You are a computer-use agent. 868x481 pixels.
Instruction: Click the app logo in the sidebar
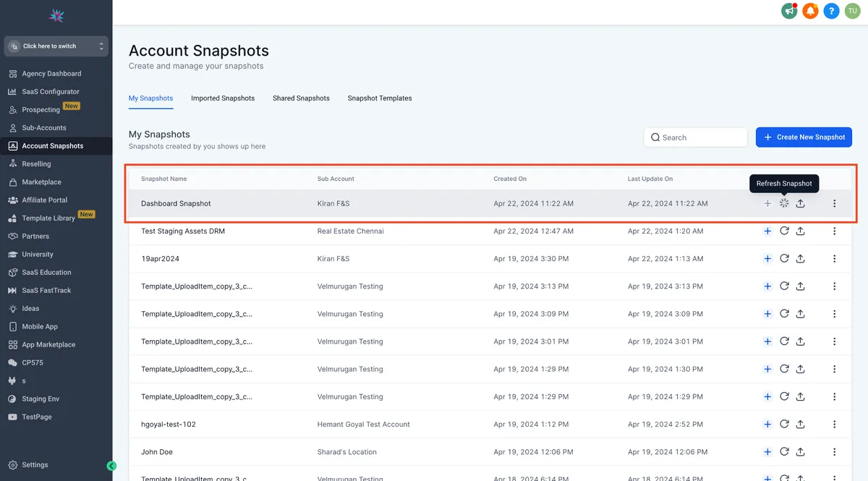[x=56, y=15]
